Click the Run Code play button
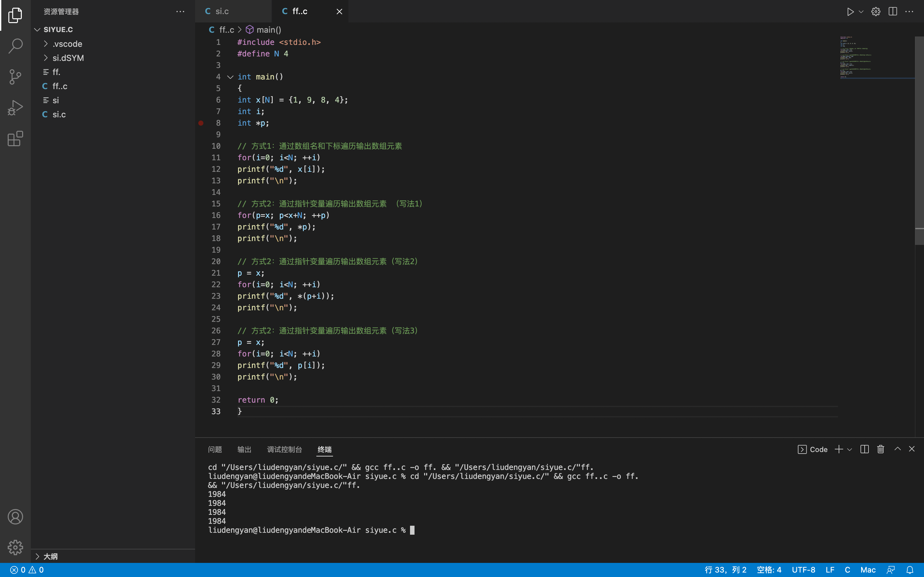Screen dimensions: 924x577 point(850,12)
